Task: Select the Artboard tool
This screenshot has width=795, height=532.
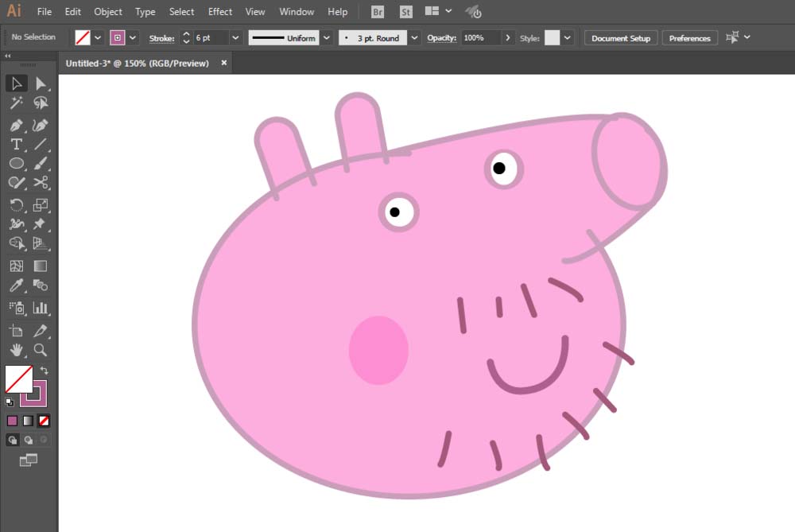Action: coord(16,331)
